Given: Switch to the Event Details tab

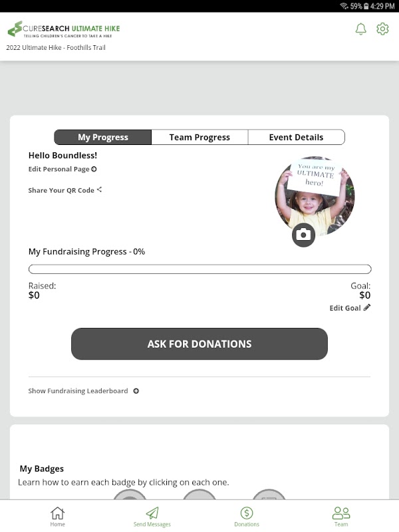Looking at the screenshot, I should (x=296, y=137).
